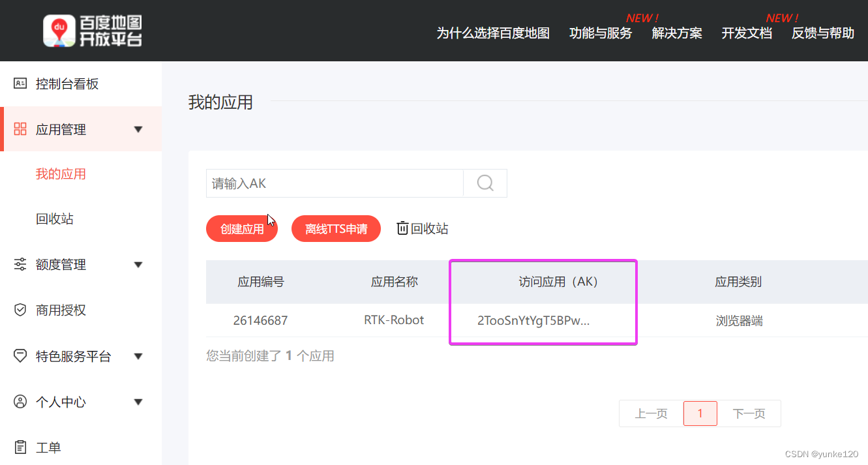Screen dimensions: 868x465
Task: Click application number 26146687
Action: coord(260,320)
